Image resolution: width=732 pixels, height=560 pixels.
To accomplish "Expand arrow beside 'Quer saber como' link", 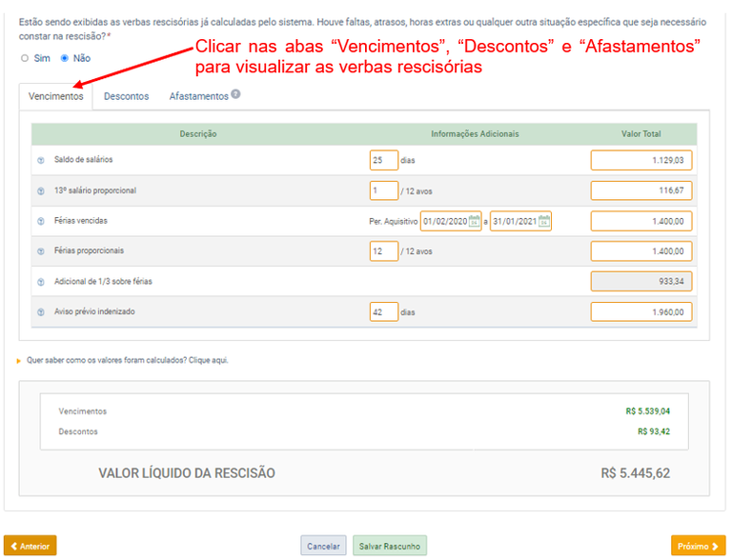I will click(x=19, y=361).
